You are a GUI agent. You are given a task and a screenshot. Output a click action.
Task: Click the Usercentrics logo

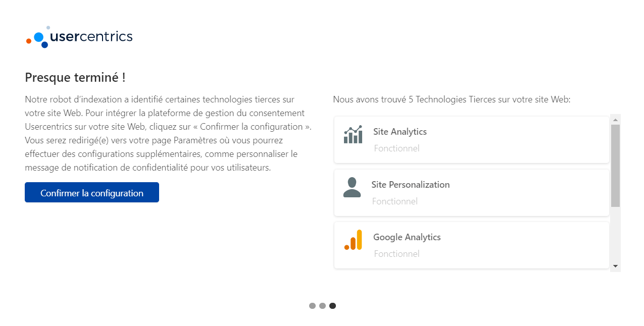click(x=79, y=37)
